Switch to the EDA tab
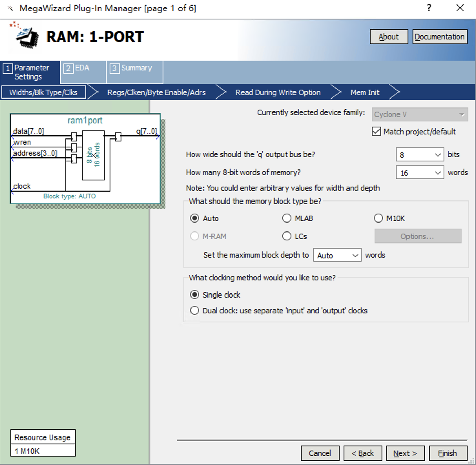 point(83,72)
